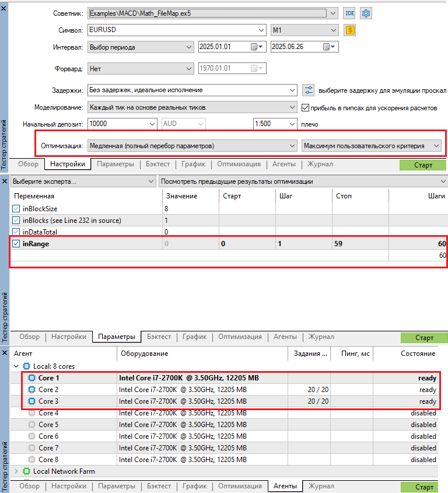Screen dimensions: 448x493
Task: Click the disabled Core 7 chip icon
Action: point(32,447)
